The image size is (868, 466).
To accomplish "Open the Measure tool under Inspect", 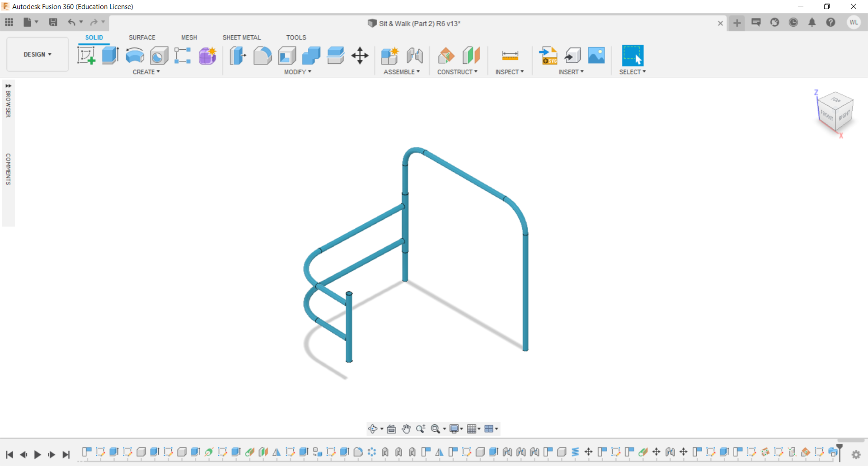I will click(x=509, y=55).
